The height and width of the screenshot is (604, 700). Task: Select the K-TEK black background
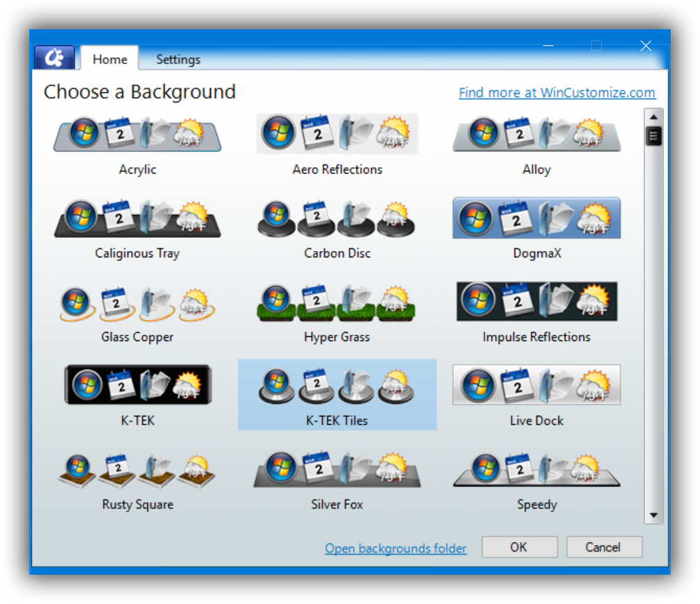137,385
